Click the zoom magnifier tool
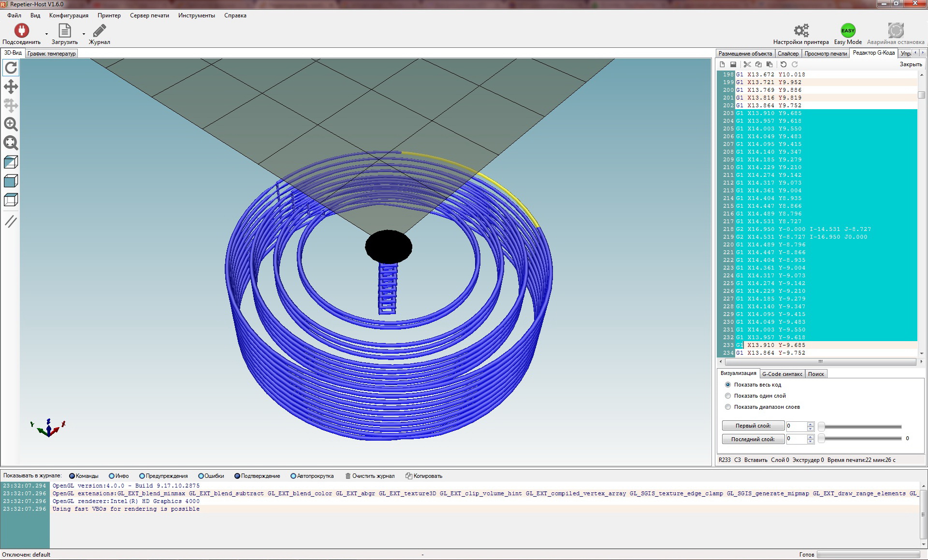Image resolution: width=928 pixels, height=560 pixels. point(11,124)
